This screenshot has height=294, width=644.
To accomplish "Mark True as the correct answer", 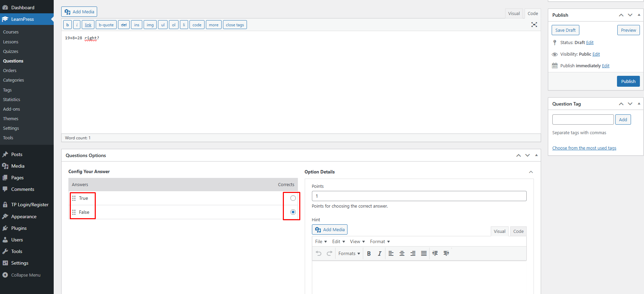I will (x=293, y=198).
